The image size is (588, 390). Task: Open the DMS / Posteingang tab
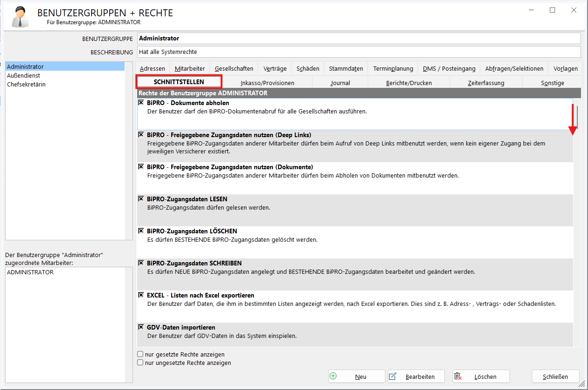point(449,69)
